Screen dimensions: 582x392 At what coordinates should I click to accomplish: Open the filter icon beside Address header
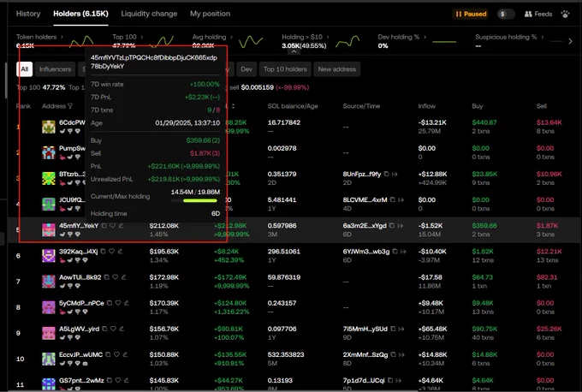click(70, 106)
